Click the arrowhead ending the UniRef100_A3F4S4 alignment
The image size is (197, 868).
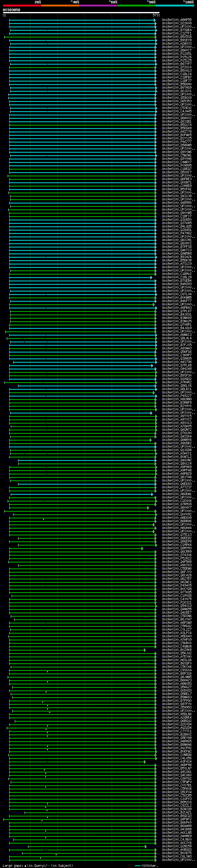(145, 762)
